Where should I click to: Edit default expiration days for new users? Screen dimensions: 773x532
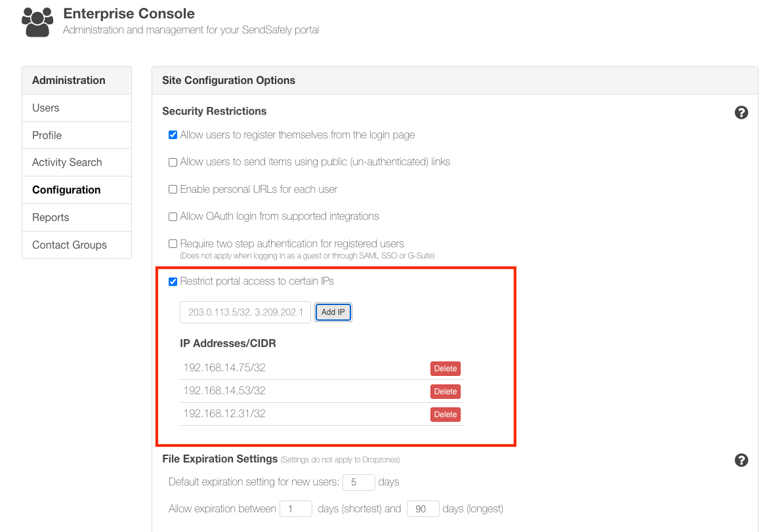pos(358,481)
